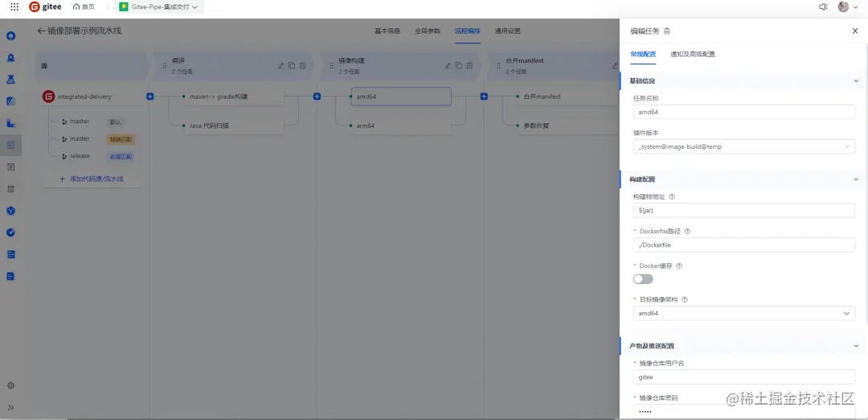Screen dimensions: 868x420
Task: Open the 插件版本 dropdown
Action: (x=744, y=146)
